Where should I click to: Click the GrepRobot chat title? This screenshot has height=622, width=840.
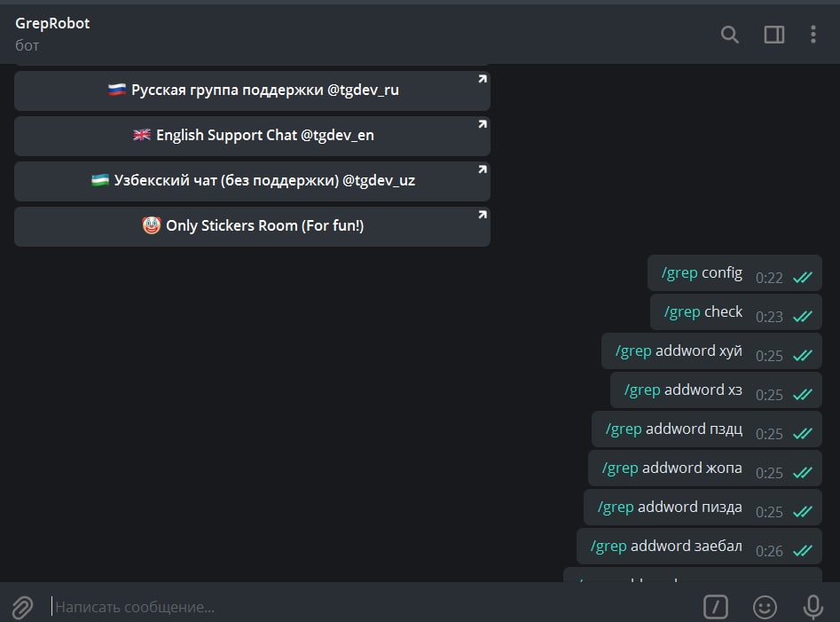52,24
